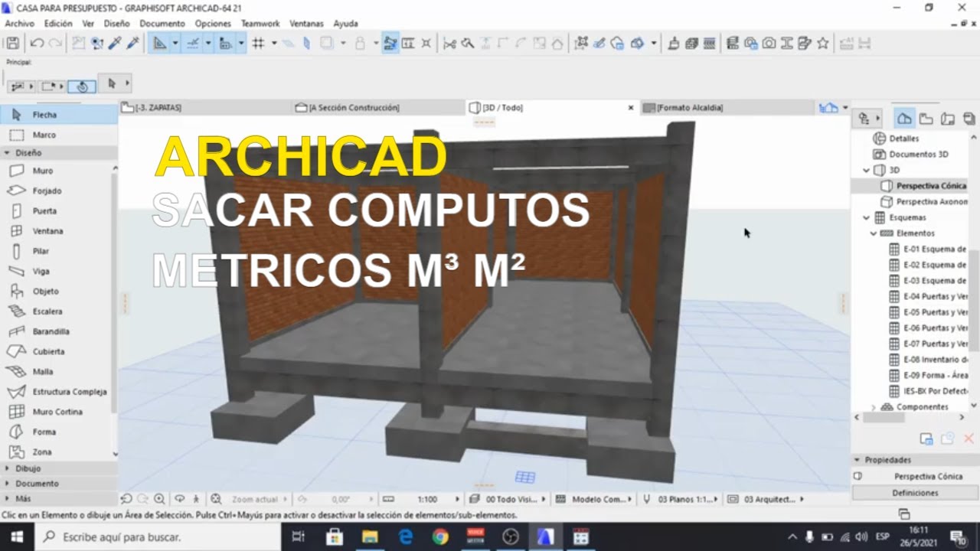
Task: Close the '3D / Todo' tab
Action: click(x=631, y=108)
